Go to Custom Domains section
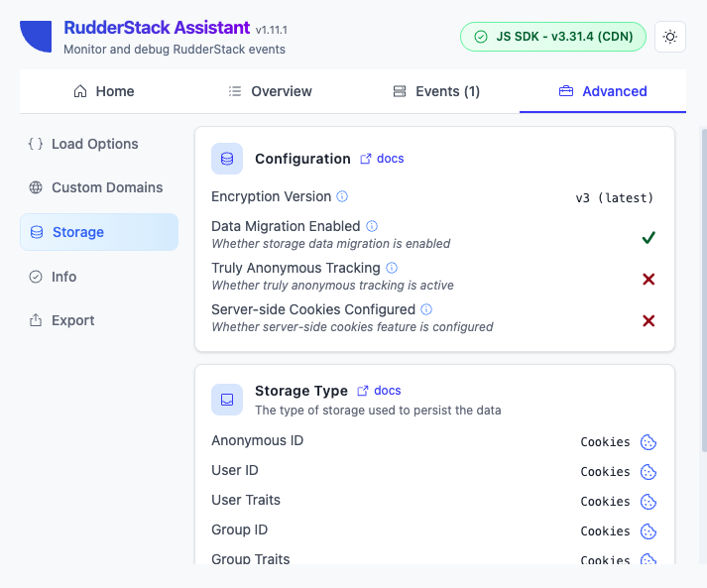 click(99, 187)
